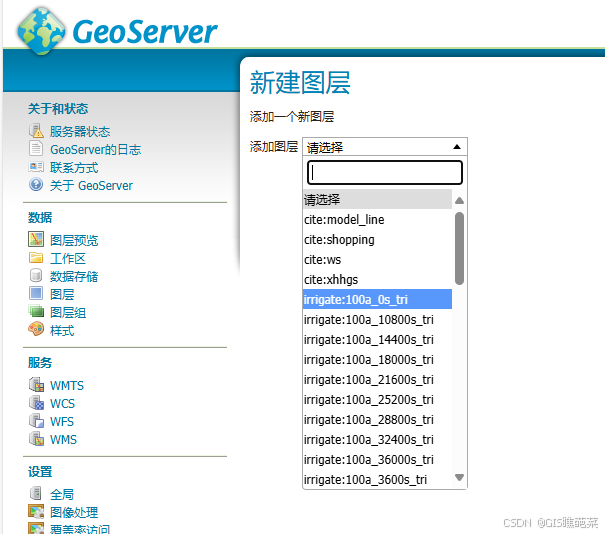Screen dimensions: 605x534
Task: Click the 图层 blue square icon
Action: tap(36, 294)
